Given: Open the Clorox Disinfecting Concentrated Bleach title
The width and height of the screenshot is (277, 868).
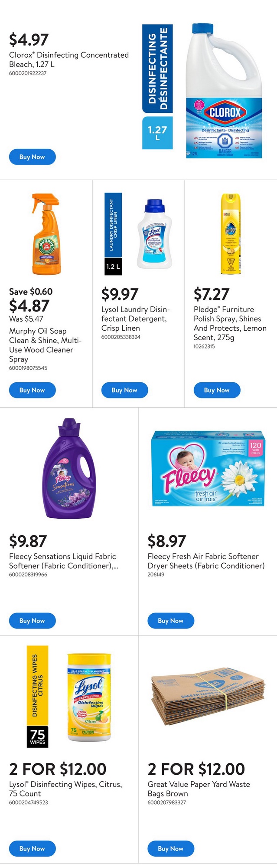Looking at the screenshot, I should pos(69,59).
